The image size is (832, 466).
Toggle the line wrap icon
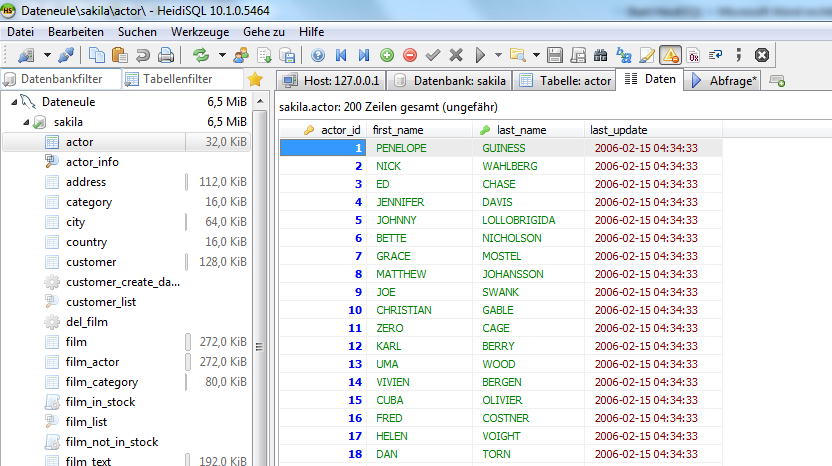tap(716, 55)
